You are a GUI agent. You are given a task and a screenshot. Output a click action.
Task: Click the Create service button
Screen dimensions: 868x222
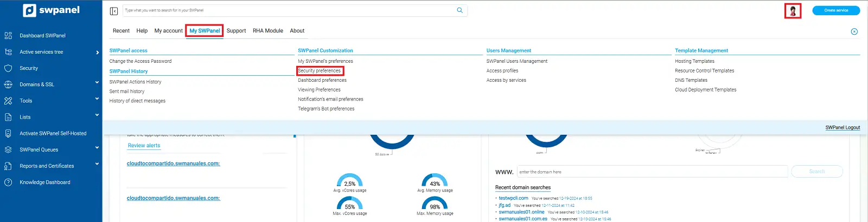836,10
